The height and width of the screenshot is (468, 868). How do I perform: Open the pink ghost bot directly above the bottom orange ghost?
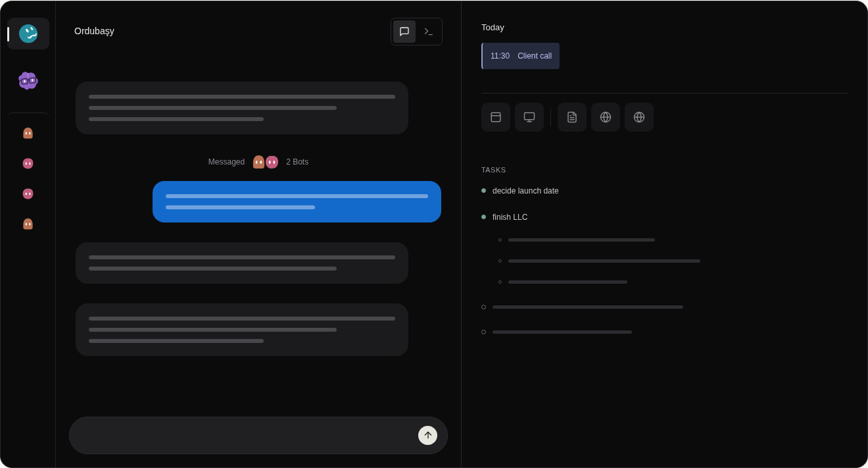(x=28, y=194)
